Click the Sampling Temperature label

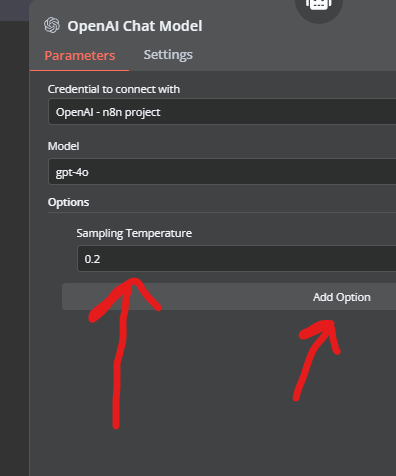click(134, 233)
